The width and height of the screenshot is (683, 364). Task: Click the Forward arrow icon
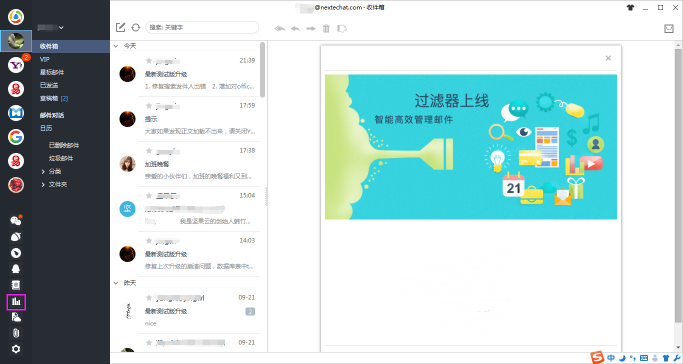[311, 29]
